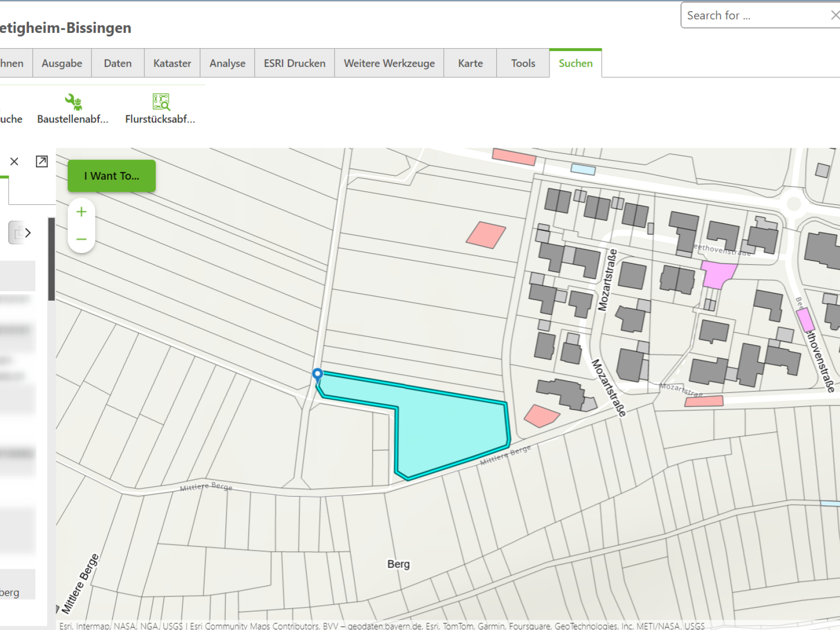Open the I Want To... menu
Image resolution: width=840 pixels, height=630 pixels.
tap(111, 176)
